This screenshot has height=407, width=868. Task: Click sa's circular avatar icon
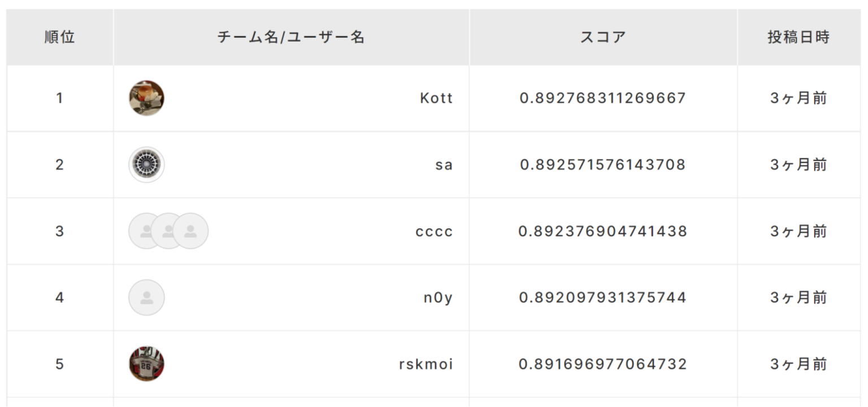point(147,165)
